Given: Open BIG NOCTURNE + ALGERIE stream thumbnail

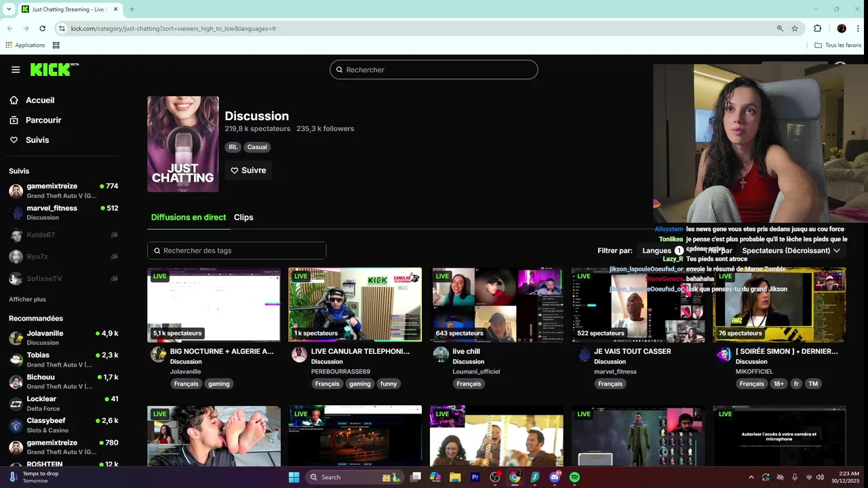Looking at the screenshot, I should (x=214, y=304).
